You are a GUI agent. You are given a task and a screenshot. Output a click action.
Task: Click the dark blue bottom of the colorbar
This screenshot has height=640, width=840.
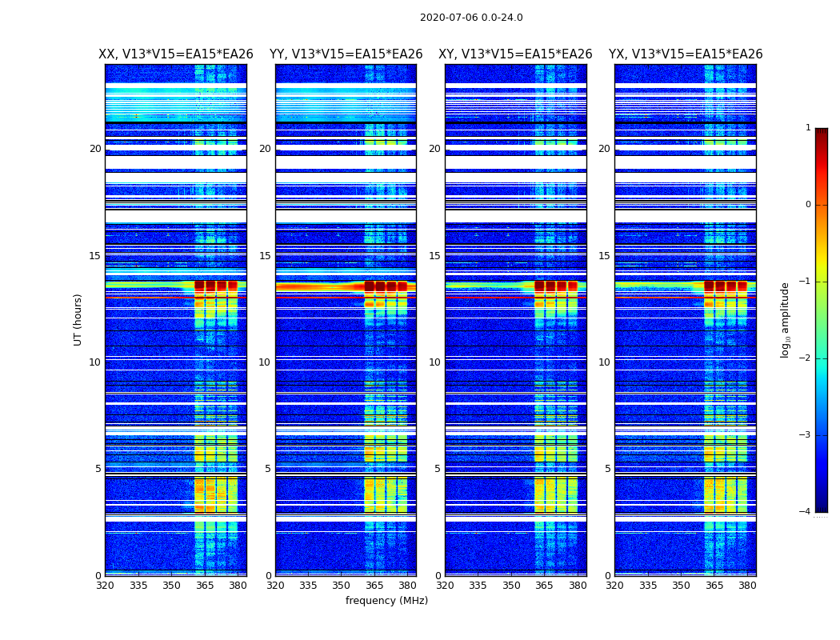coord(822,507)
